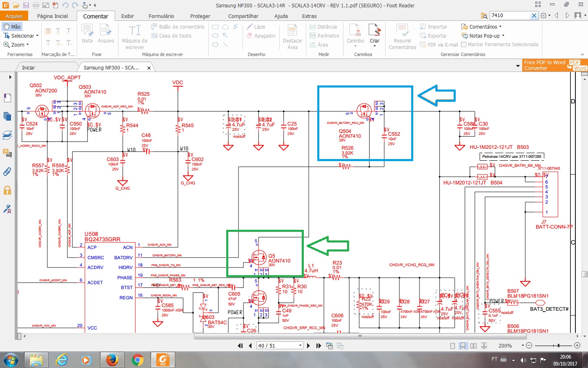
Task: Click the zoom slider handle
Action: coord(559,346)
